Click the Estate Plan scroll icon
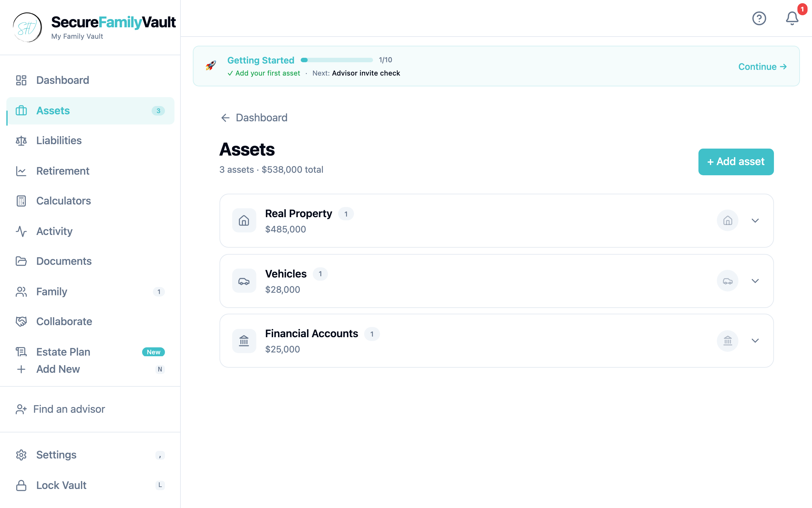This screenshot has width=812, height=508. click(21, 352)
